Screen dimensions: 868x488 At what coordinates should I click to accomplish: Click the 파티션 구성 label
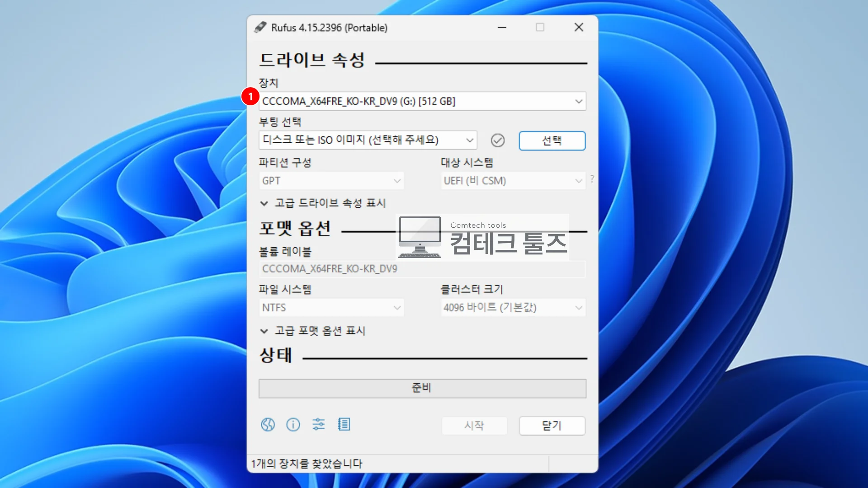point(285,163)
